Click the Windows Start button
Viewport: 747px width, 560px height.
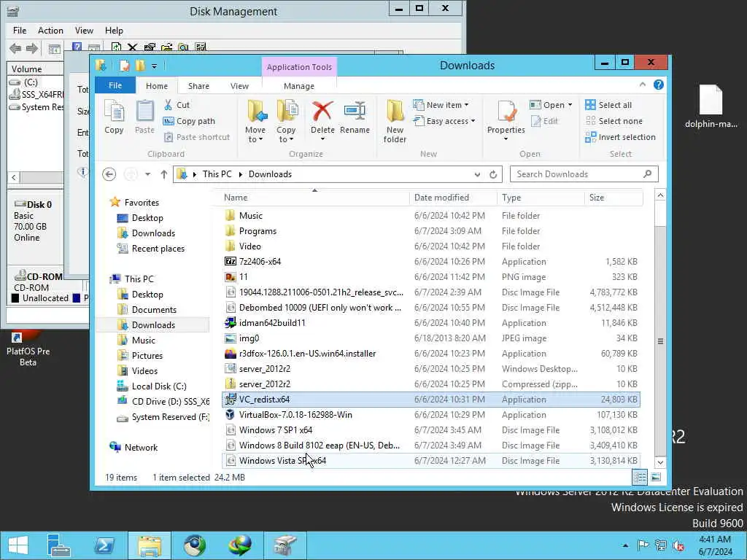pyautogui.click(x=18, y=545)
